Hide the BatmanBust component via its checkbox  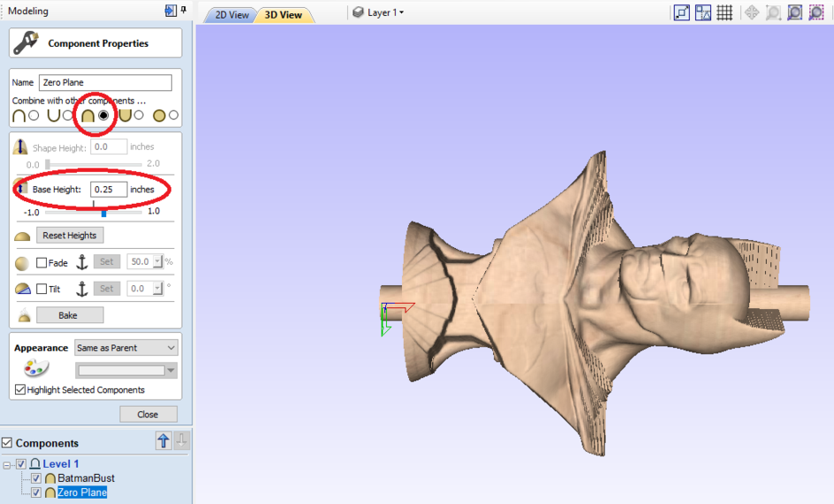[36, 478]
